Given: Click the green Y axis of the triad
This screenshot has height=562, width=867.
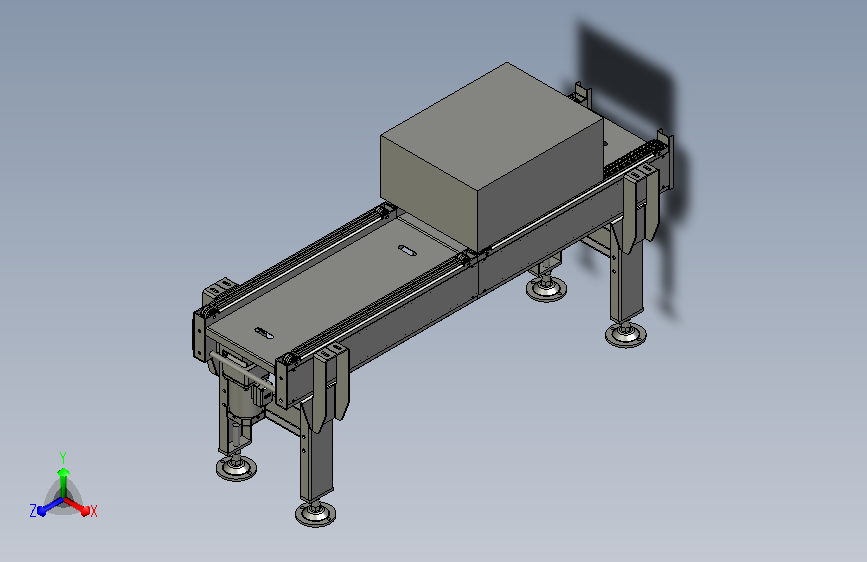Looking at the screenshot, I should (x=63, y=482).
